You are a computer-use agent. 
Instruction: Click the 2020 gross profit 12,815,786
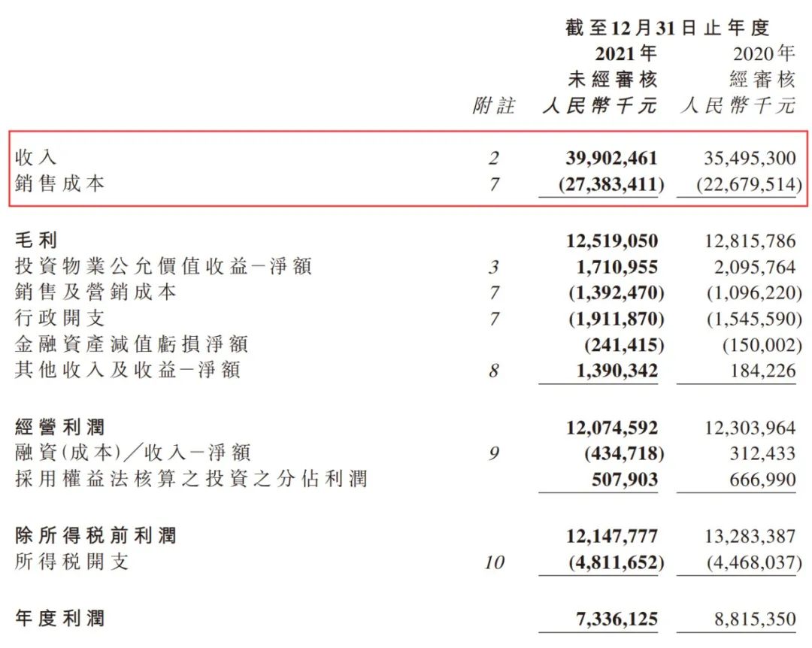click(747, 241)
